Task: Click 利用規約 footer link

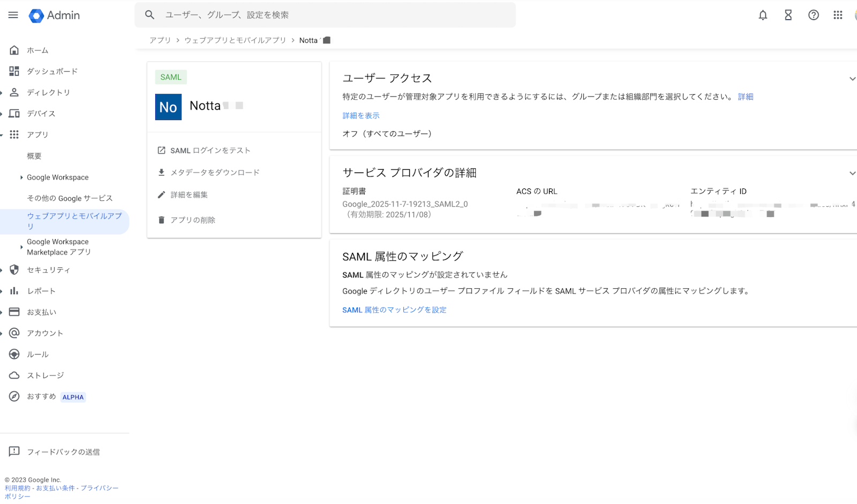Action: pyautogui.click(x=18, y=488)
